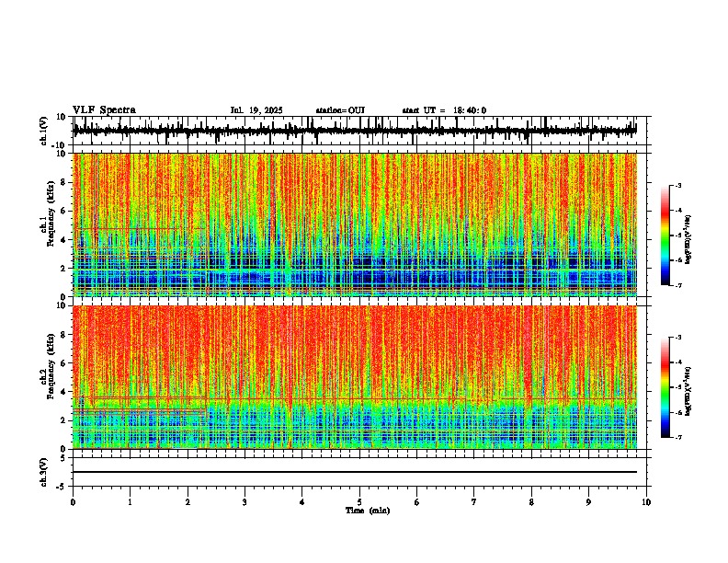The width and height of the screenshot is (728, 563).
Task: Click the flat ch.3 voltage line
Action: coord(355,472)
